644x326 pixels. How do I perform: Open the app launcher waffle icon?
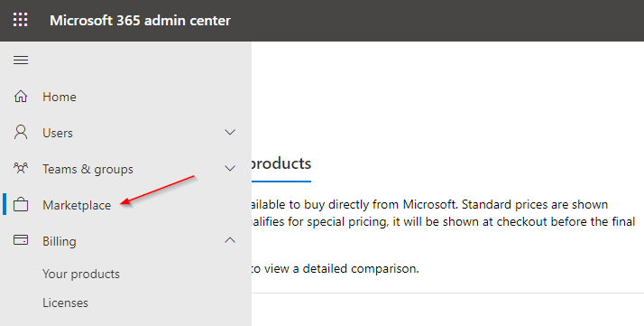(20, 20)
